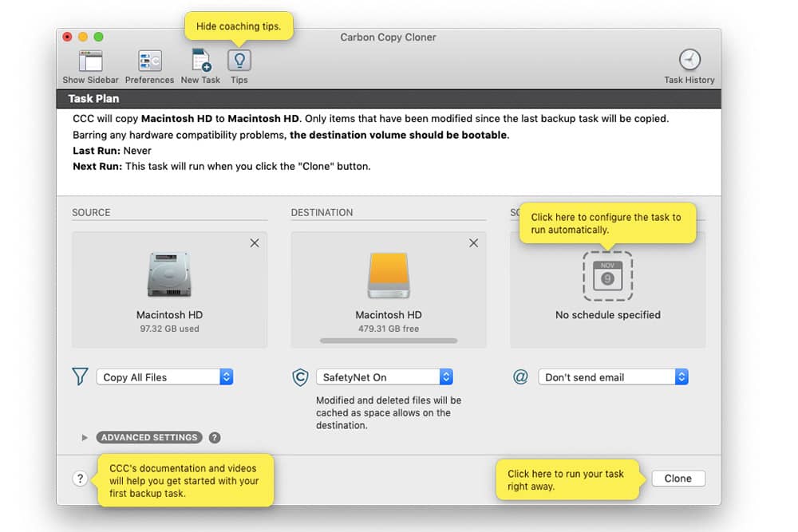Click the "Click here to run your task" tip

tap(567, 479)
